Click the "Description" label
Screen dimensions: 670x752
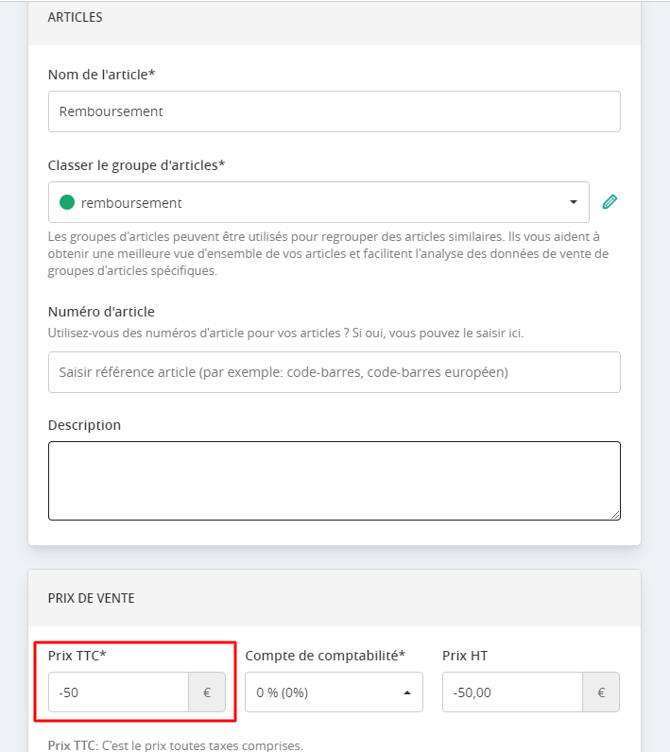click(84, 425)
